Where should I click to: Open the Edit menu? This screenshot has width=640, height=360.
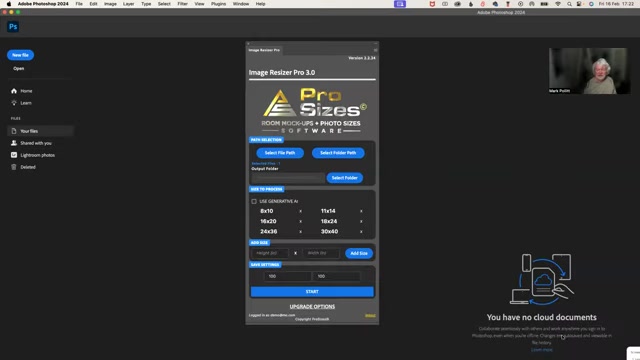pyautogui.click(x=93, y=4)
